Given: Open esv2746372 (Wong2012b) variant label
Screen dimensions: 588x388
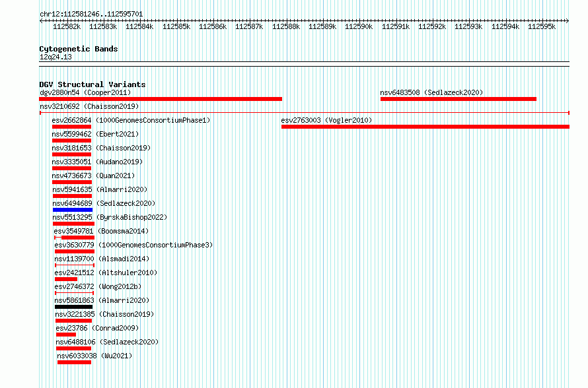Looking at the screenshot, I should 98,286.
